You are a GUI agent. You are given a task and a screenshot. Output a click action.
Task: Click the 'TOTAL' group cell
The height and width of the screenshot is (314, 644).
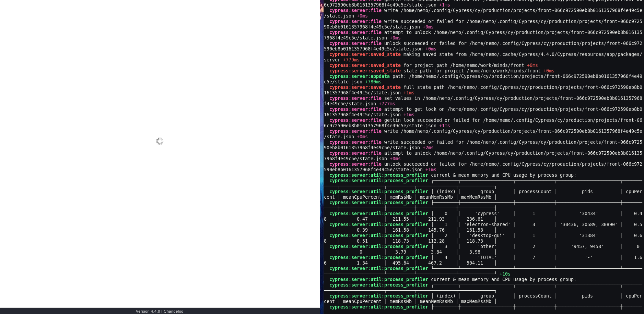click(x=487, y=257)
